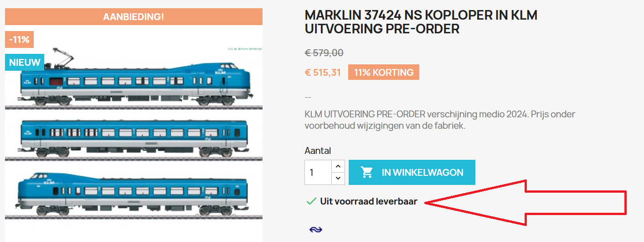Click the Aantal quantity input field
The image size is (644, 242).
tap(318, 172)
